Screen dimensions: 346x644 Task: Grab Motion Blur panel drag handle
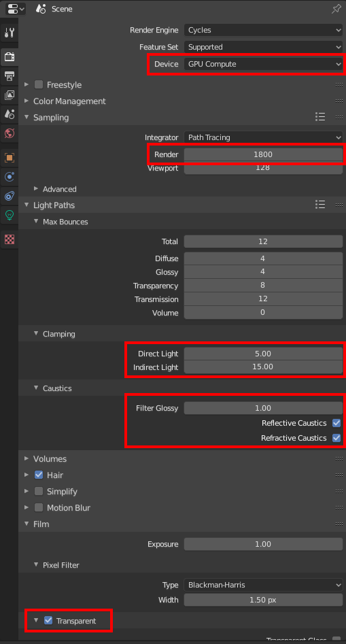(339, 507)
